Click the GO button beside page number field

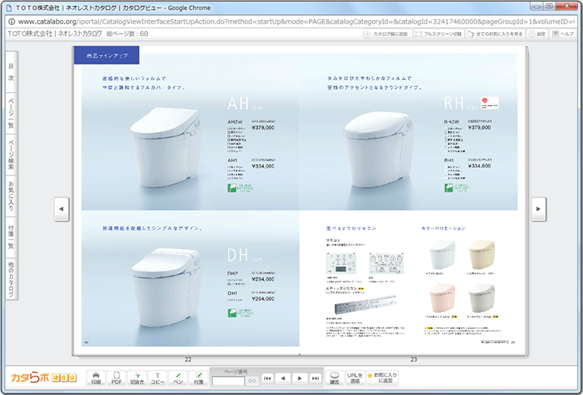click(252, 381)
